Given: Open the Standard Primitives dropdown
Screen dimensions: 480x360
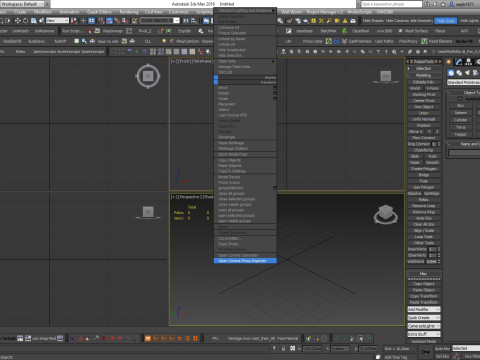Looking at the screenshot, I should [x=464, y=82].
